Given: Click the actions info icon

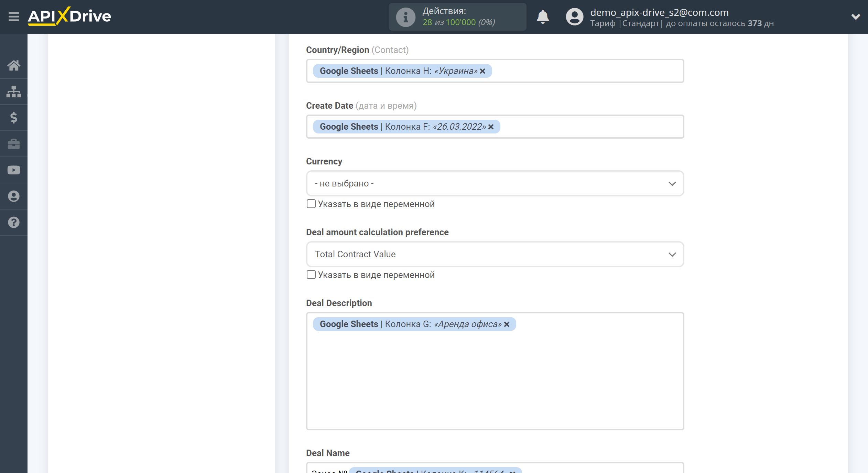Looking at the screenshot, I should point(405,17).
